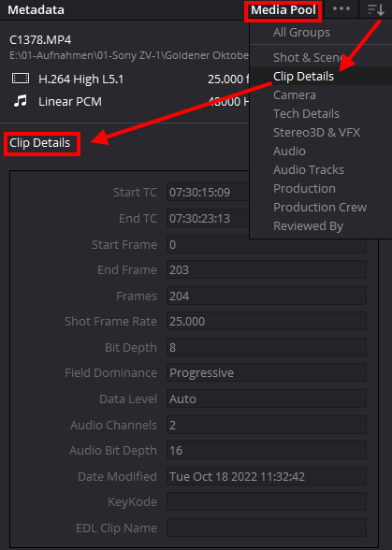Click the EDL Clip Name field

point(267,528)
